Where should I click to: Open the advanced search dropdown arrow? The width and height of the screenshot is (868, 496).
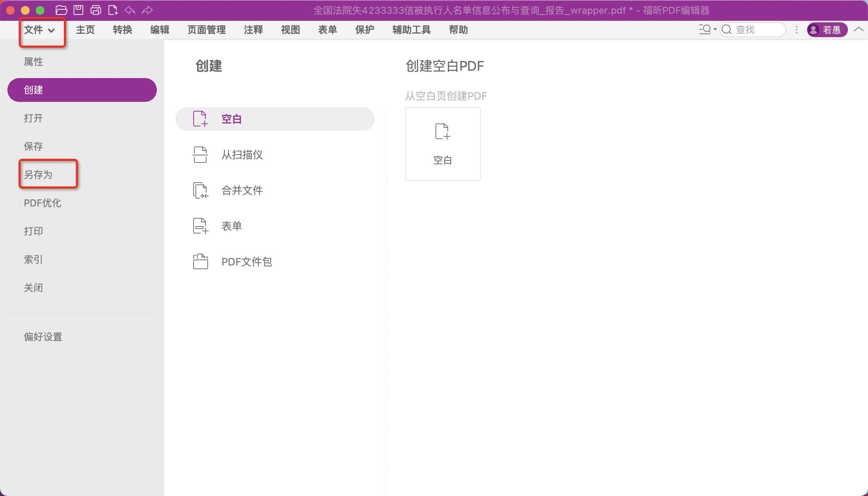click(x=715, y=29)
